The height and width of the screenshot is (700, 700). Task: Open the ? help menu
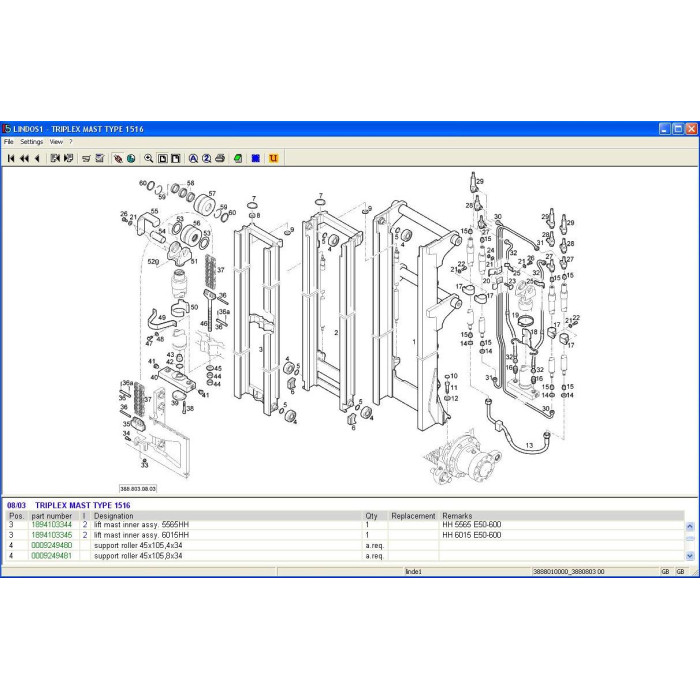[71, 142]
